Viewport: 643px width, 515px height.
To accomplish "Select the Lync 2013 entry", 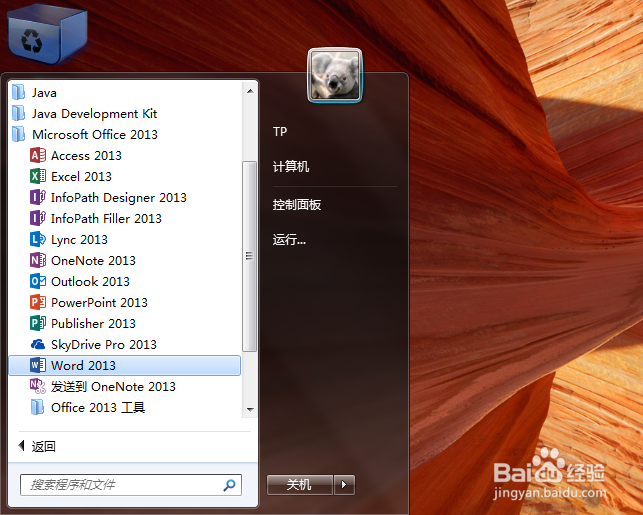I will pos(79,239).
